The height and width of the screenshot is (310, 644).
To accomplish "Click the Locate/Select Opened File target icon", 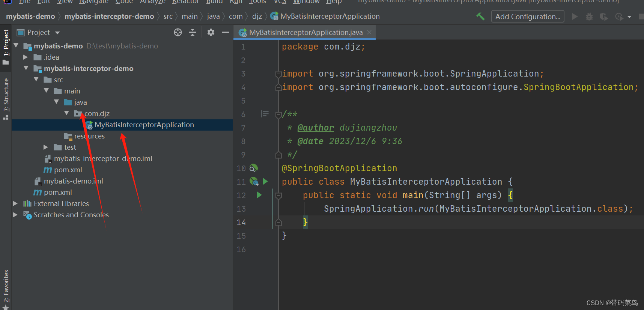I will coord(178,32).
